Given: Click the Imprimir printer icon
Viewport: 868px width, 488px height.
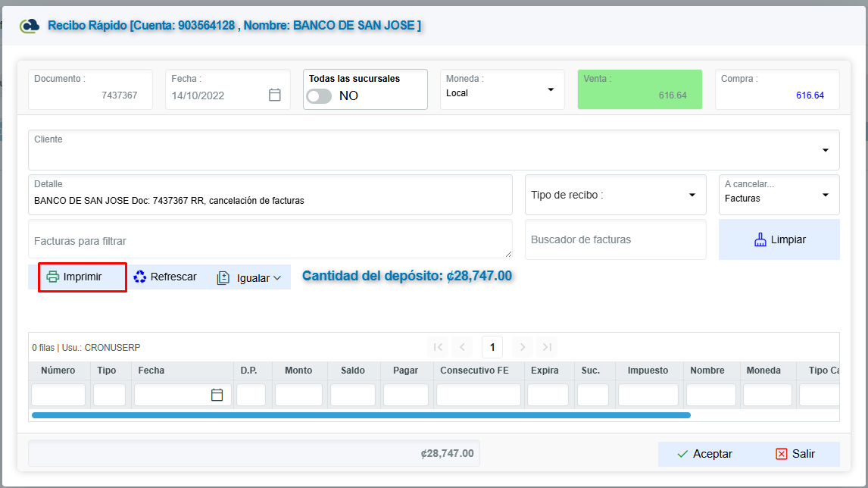Looking at the screenshot, I should [52, 277].
